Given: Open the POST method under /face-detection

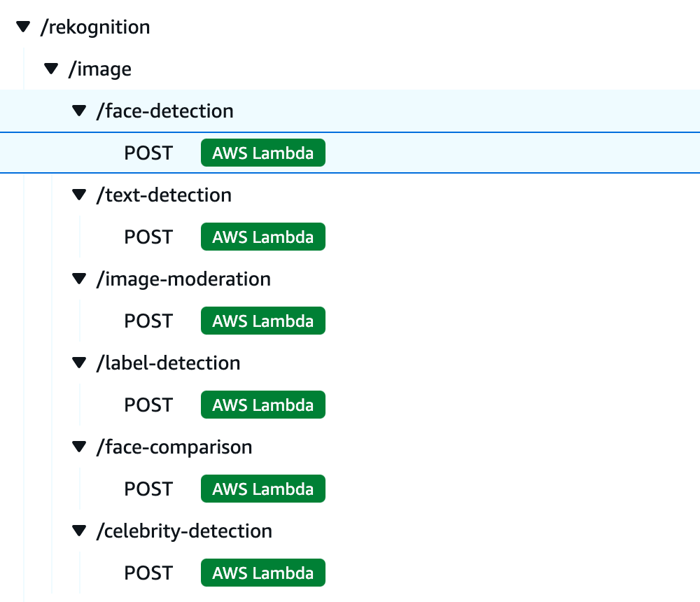Looking at the screenshot, I should coord(148,153).
